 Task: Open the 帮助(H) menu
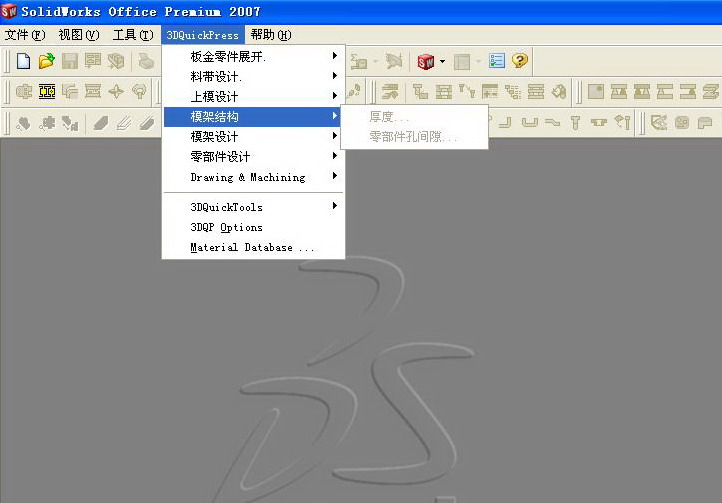pyautogui.click(x=271, y=35)
